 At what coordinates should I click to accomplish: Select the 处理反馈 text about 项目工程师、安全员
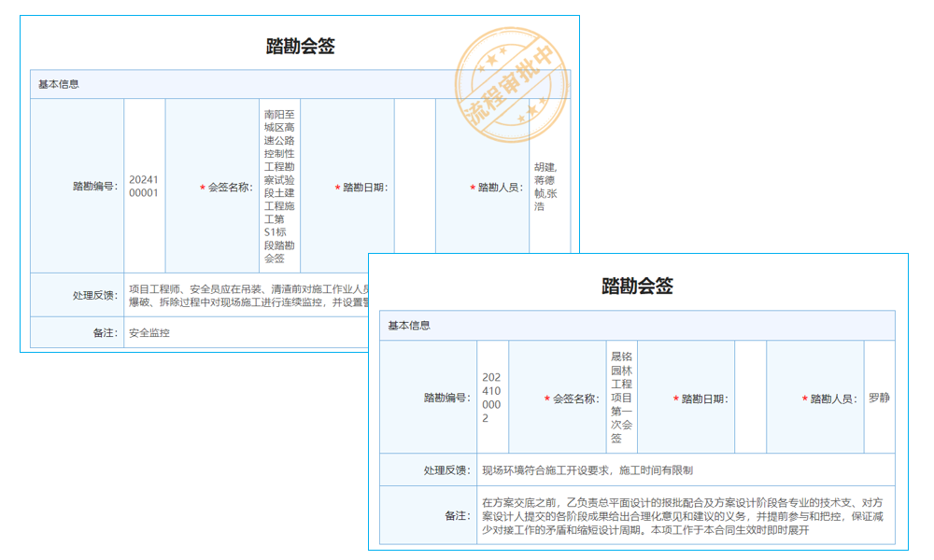(x=280, y=292)
